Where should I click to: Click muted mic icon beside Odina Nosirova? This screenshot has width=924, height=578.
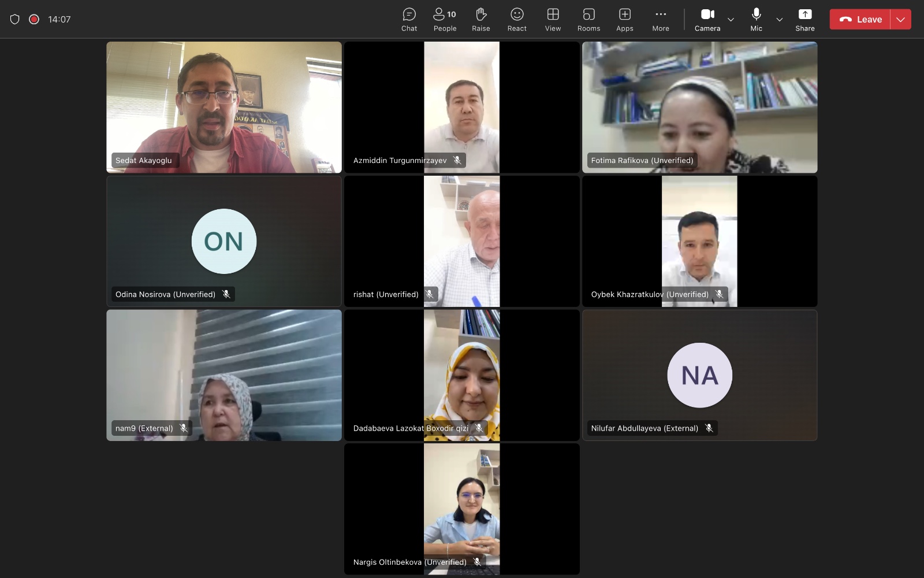pos(226,294)
